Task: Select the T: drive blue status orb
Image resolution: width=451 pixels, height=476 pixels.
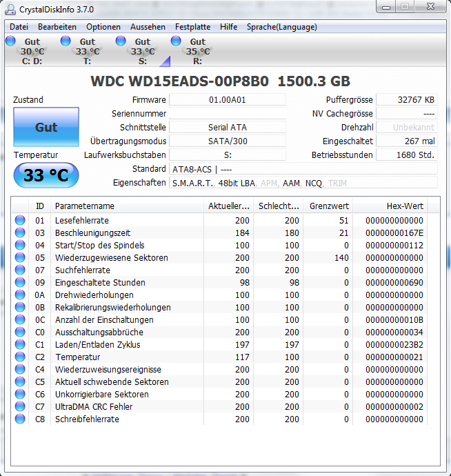Action: [66, 41]
